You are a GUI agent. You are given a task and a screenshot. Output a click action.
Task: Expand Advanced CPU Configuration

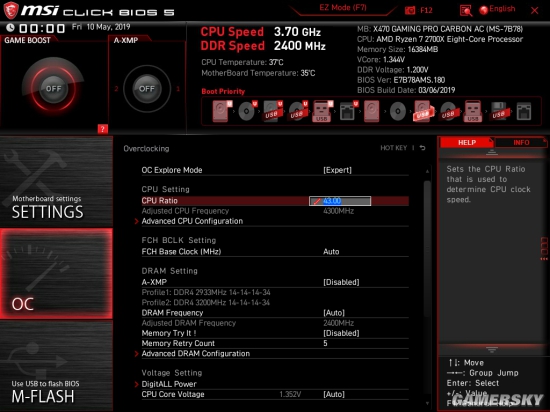tap(192, 221)
